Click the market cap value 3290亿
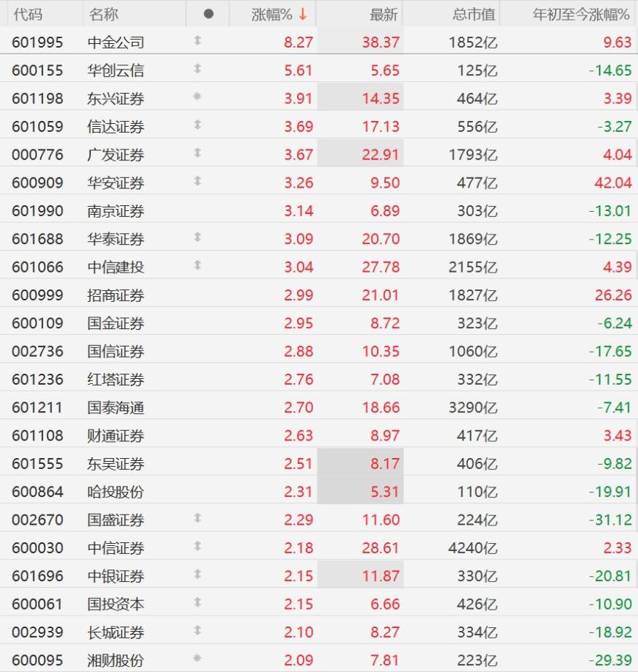 click(473, 407)
